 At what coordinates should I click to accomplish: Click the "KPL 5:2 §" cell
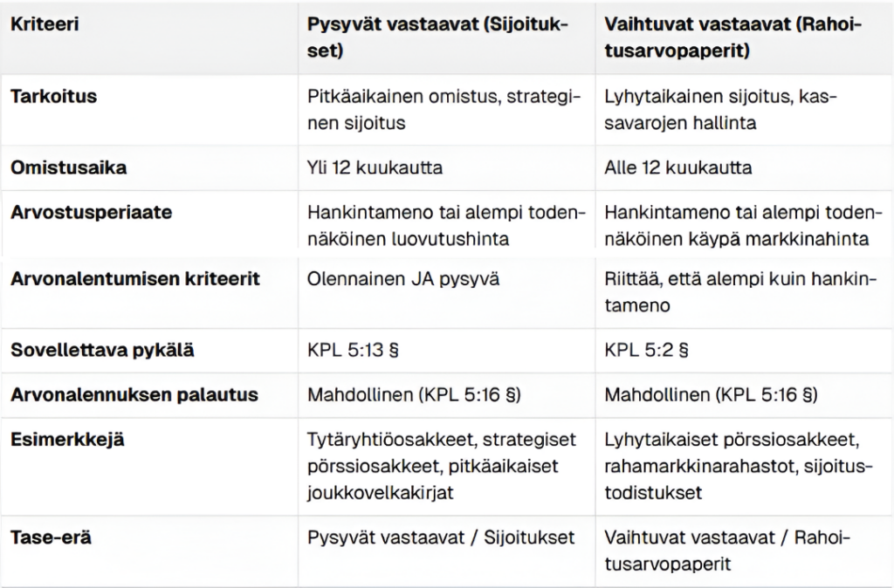click(x=647, y=351)
